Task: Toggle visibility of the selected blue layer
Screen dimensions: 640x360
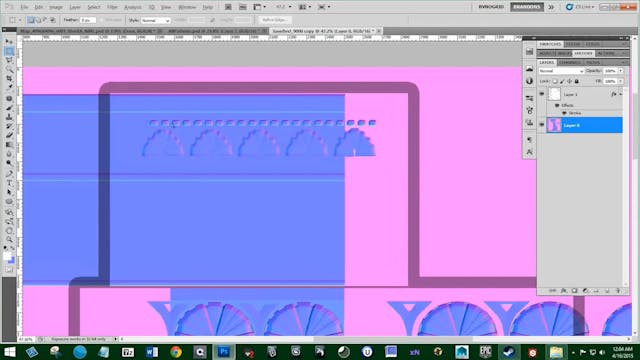Action: (x=542, y=125)
